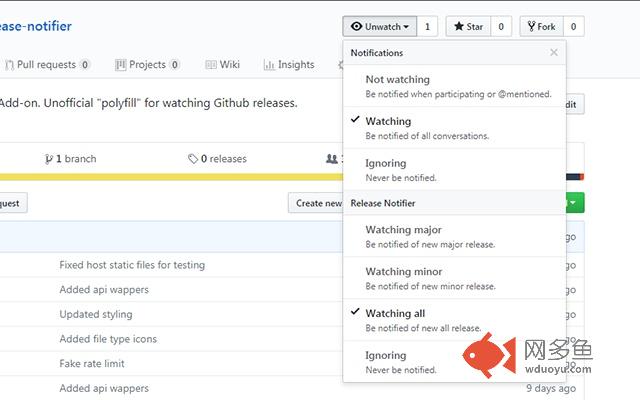The width and height of the screenshot is (640, 400).
Task: Click the repository name link
Action: (36, 26)
